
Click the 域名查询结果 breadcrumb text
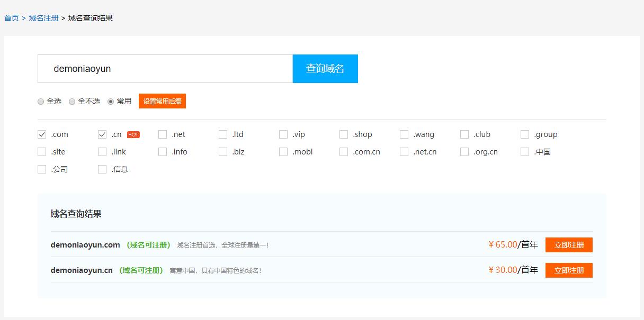click(x=91, y=18)
